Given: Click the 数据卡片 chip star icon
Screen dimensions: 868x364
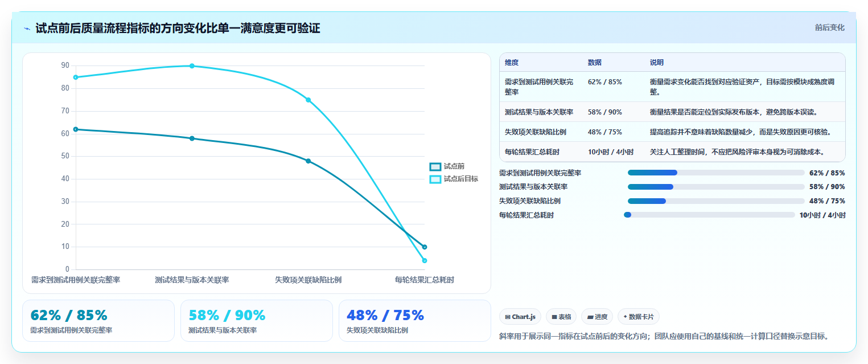Looking at the screenshot, I should click(x=626, y=316).
